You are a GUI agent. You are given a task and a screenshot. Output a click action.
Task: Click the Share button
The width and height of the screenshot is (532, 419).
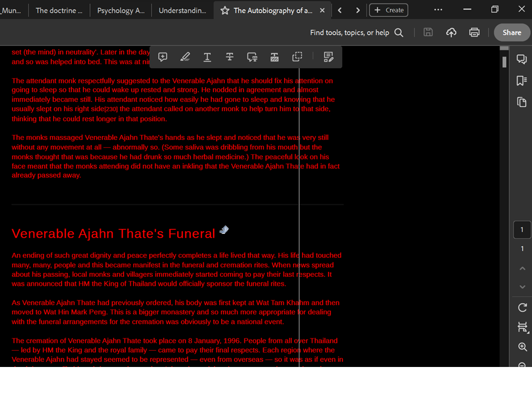point(511,32)
